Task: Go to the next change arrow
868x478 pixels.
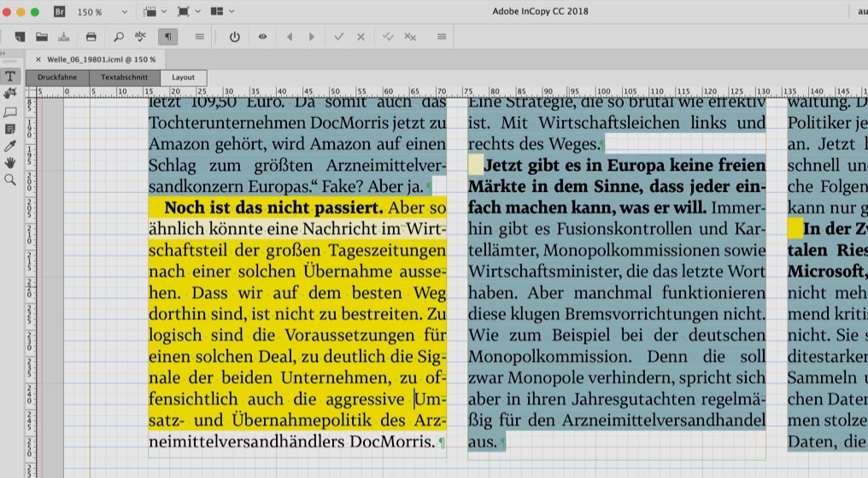Action: (312, 37)
